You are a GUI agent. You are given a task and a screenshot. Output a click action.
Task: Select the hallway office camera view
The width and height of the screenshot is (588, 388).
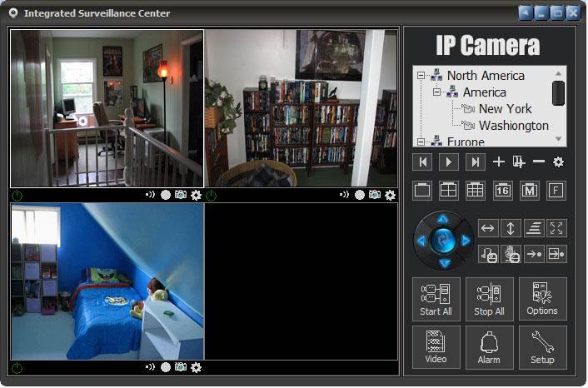107,108
